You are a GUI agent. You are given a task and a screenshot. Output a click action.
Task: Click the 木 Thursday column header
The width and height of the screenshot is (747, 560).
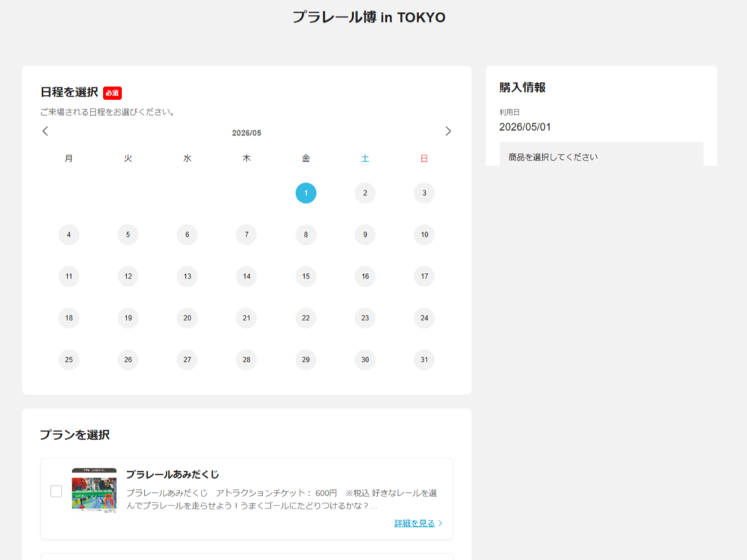coord(247,158)
